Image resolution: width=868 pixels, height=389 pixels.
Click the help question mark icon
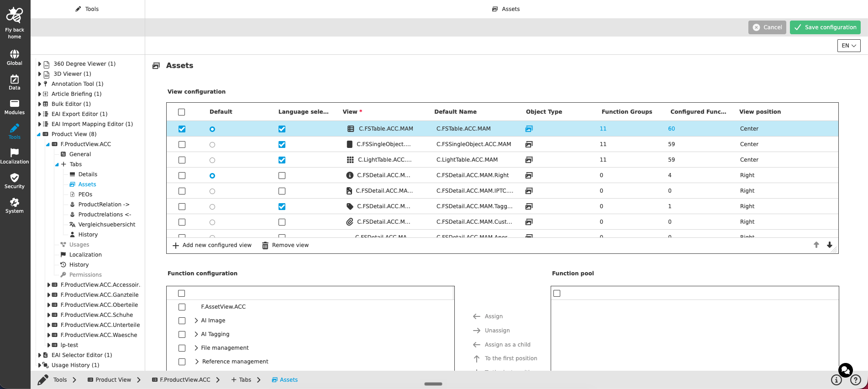pyautogui.click(x=856, y=380)
